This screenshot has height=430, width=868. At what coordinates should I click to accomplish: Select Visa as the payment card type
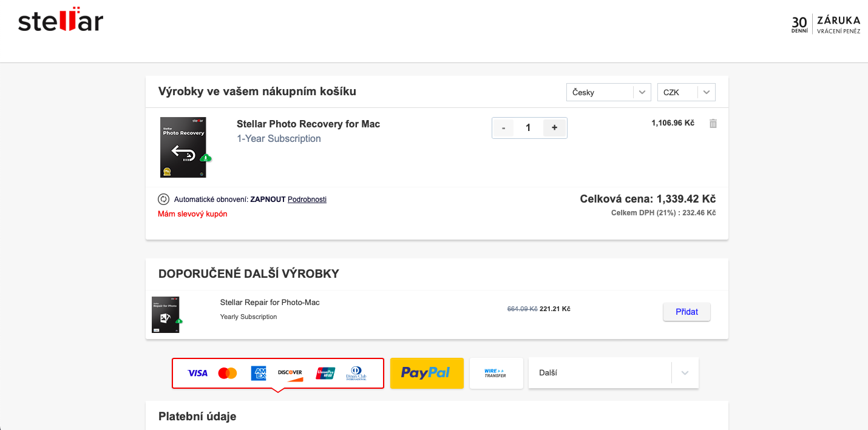(197, 373)
